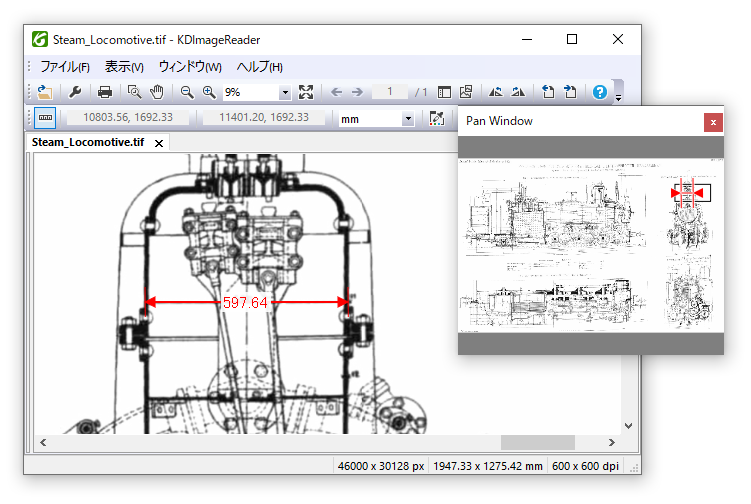The width and height of the screenshot is (751, 504).
Task: Select the hand pan tool
Action: 156,92
